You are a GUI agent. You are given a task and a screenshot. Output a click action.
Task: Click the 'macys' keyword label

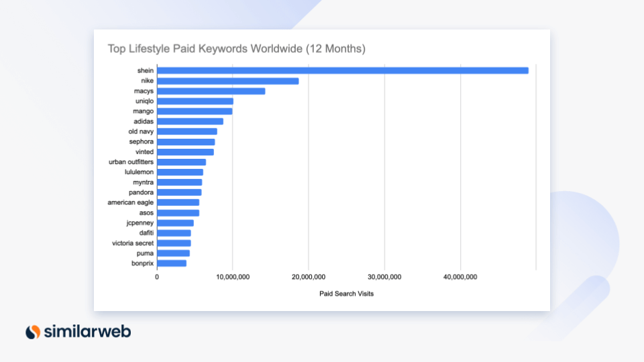click(x=144, y=91)
